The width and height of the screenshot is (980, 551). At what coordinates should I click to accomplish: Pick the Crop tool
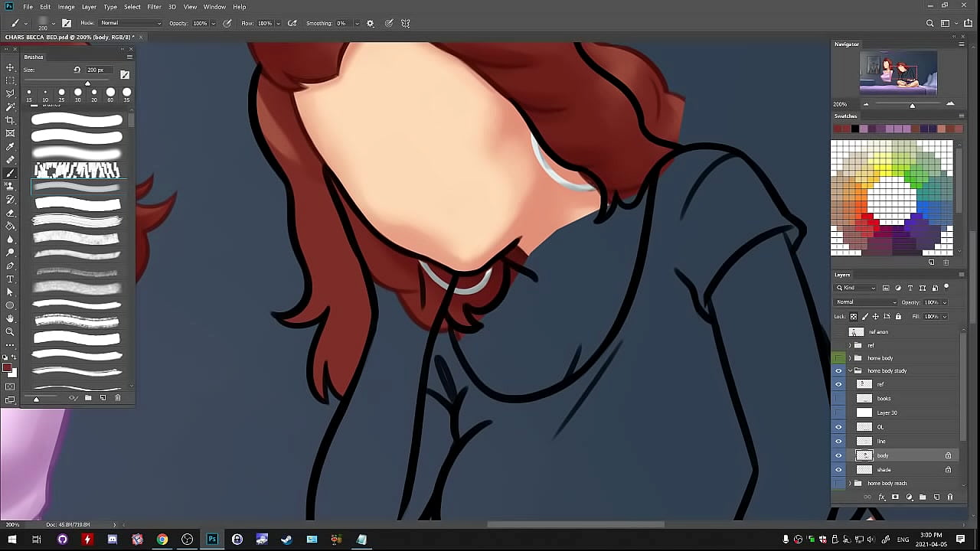click(10, 120)
